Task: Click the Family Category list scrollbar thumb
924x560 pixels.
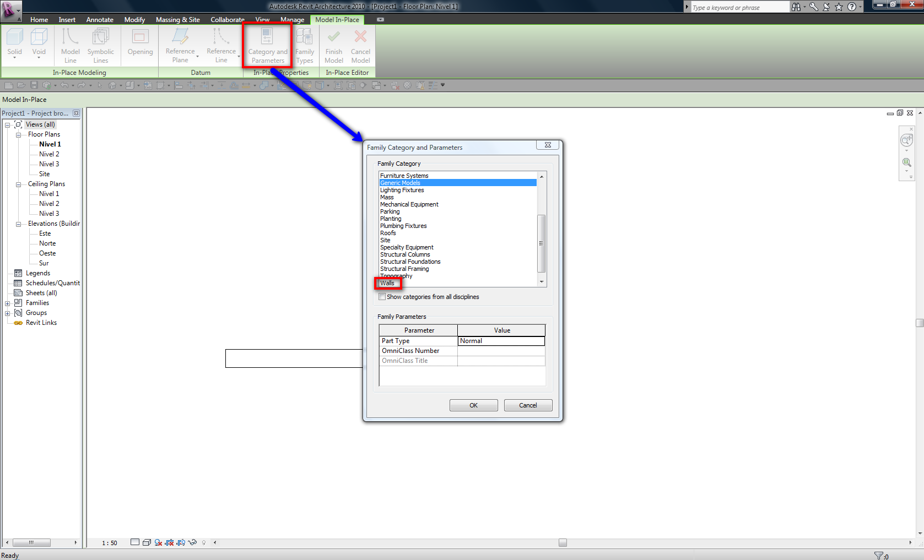Action: 541,243
